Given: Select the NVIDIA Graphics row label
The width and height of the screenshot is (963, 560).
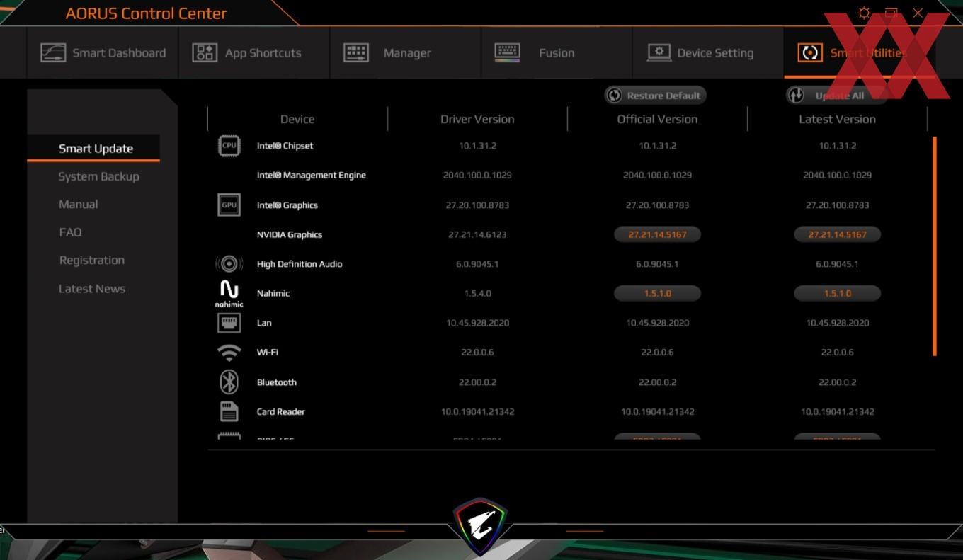Looking at the screenshot, I should [289, 234].
